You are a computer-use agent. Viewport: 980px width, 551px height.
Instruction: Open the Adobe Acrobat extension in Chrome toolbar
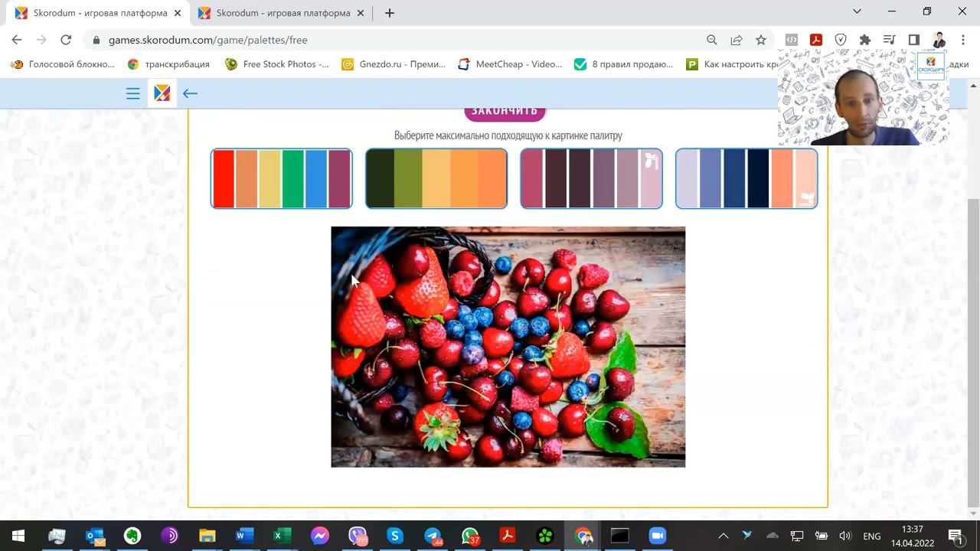tap(816, 40)
